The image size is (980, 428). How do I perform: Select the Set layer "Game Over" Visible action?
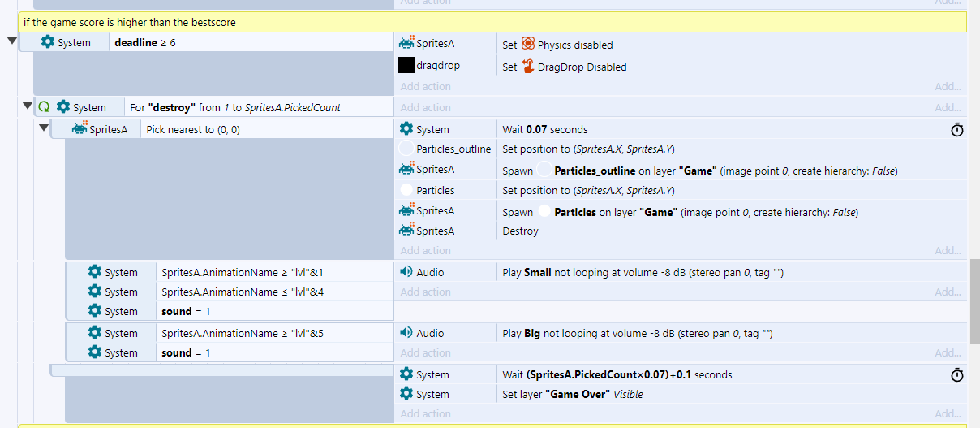pos(681,394)
